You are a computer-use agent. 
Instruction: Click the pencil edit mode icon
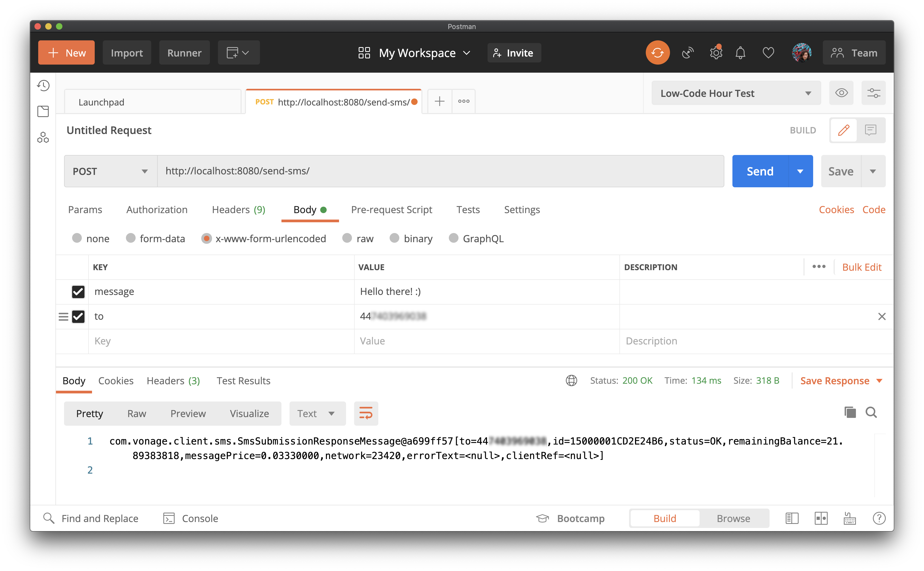(844, 130)
